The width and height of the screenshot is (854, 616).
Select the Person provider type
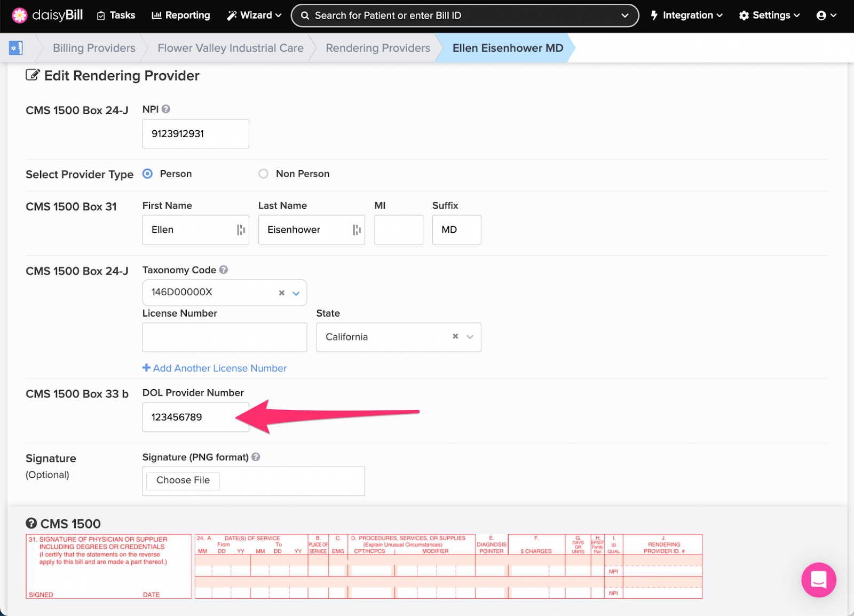pyautogui.click(x=148, y=174)
